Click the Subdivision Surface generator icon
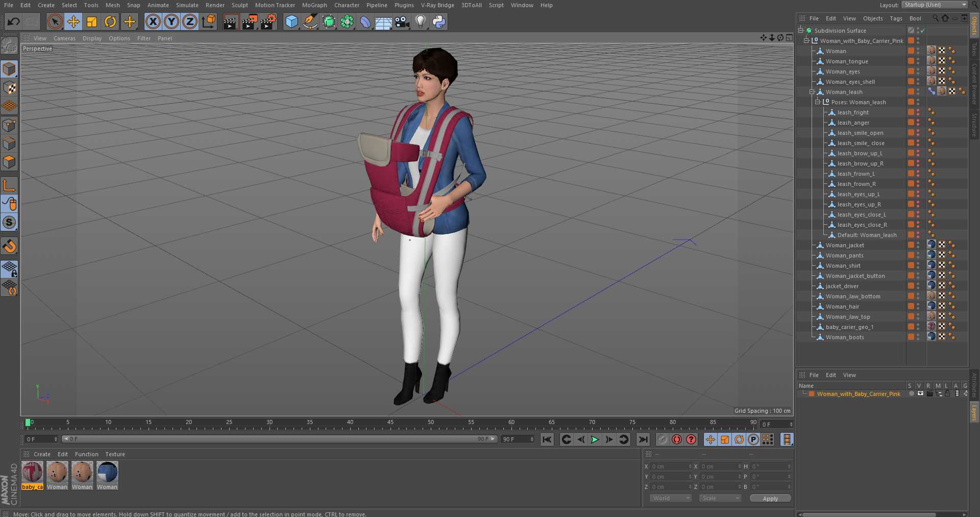 [329, 21]
